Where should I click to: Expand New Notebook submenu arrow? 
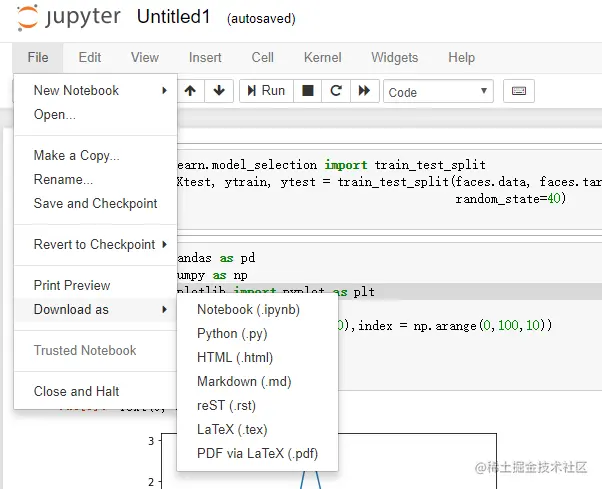[164, 91]
